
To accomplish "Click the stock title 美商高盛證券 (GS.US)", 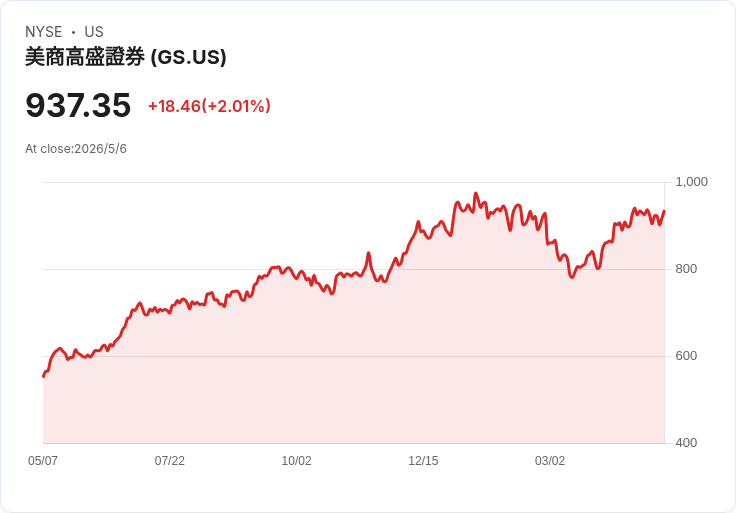I will 125,57.
